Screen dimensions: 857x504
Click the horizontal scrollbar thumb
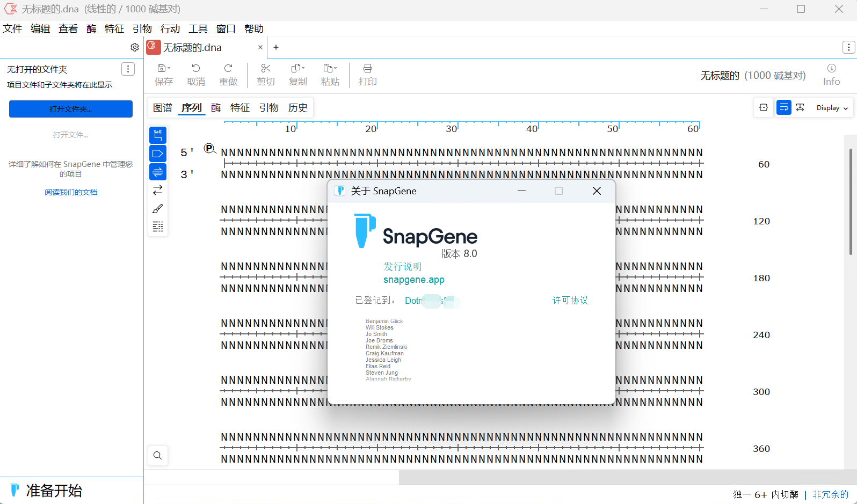pyautogui.click(x=271, y=477)
